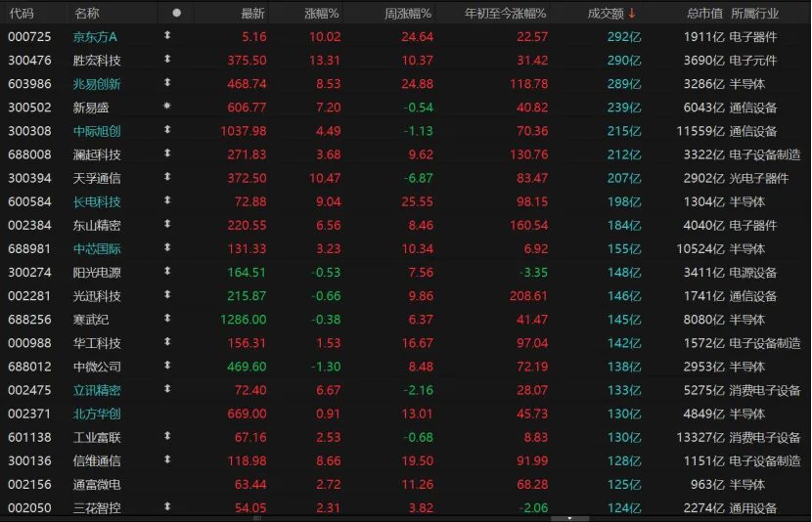
Task: Click marker icon in 中芯国际 row
Action: tap(167, 247)
